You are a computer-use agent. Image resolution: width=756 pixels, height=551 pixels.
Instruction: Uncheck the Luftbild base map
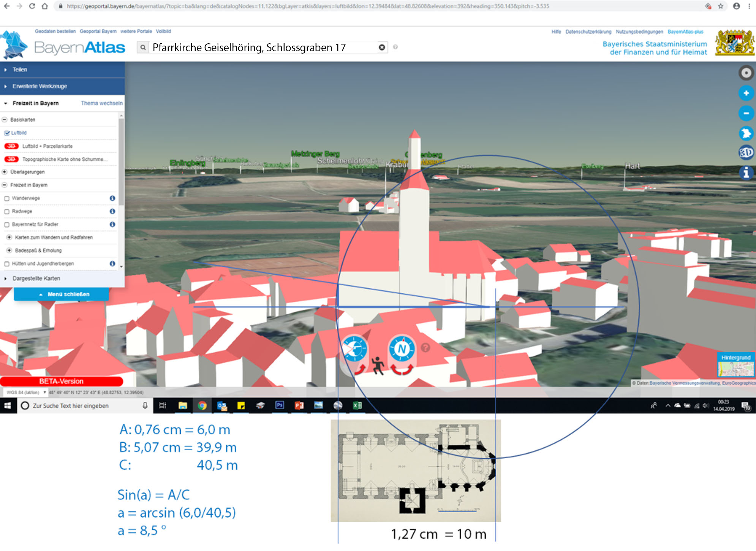tap(7, 133)
